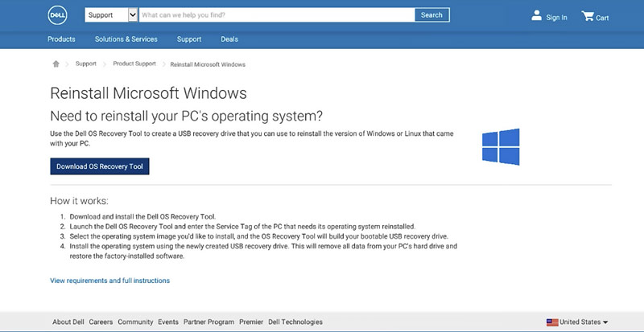Click the Premier footer link
The height and width of the screenshot is (332, 644).
(251, 322)
